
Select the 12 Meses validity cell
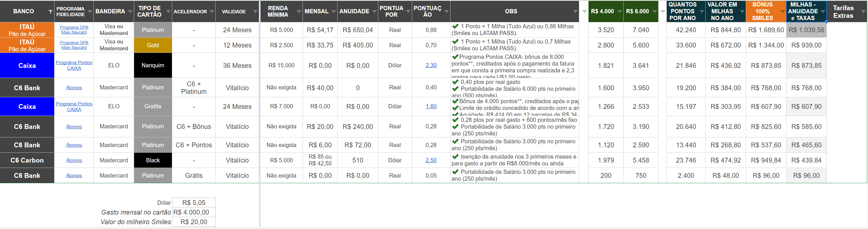click(237, 45)
